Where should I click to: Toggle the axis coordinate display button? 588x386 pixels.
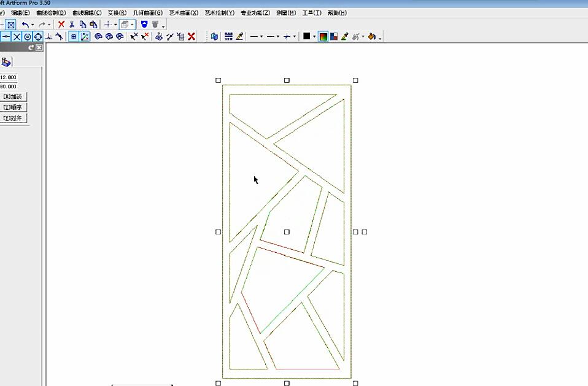(x=84, y=37)
